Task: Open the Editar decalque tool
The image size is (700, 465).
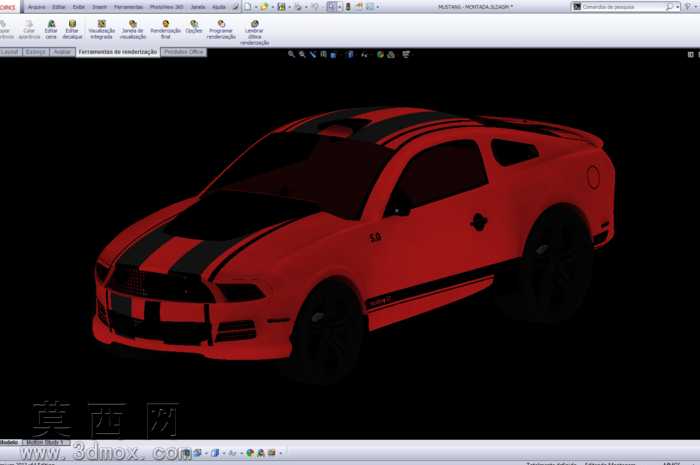Action: (x=72, y=29)
